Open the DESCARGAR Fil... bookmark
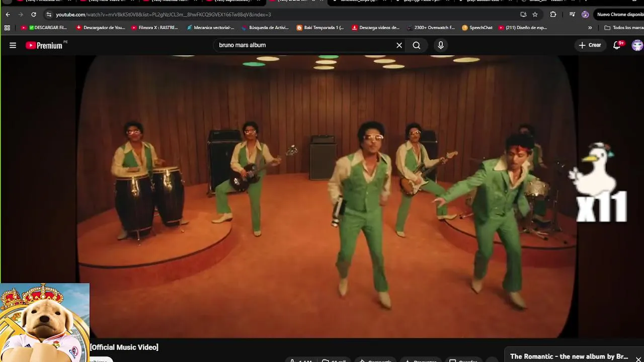This screenshot has width=644, height=362. pos(44,28)
